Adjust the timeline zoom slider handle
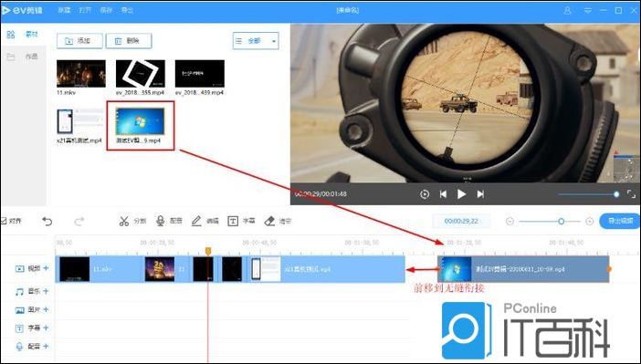Viewport: 641px width, 364px height. click(x=562, y=222)
